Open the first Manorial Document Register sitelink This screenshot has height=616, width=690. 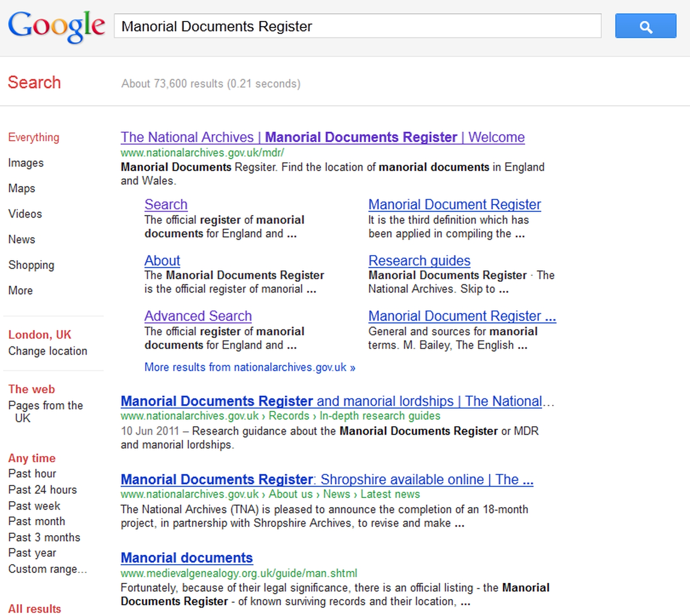click(x=455, y=205)
